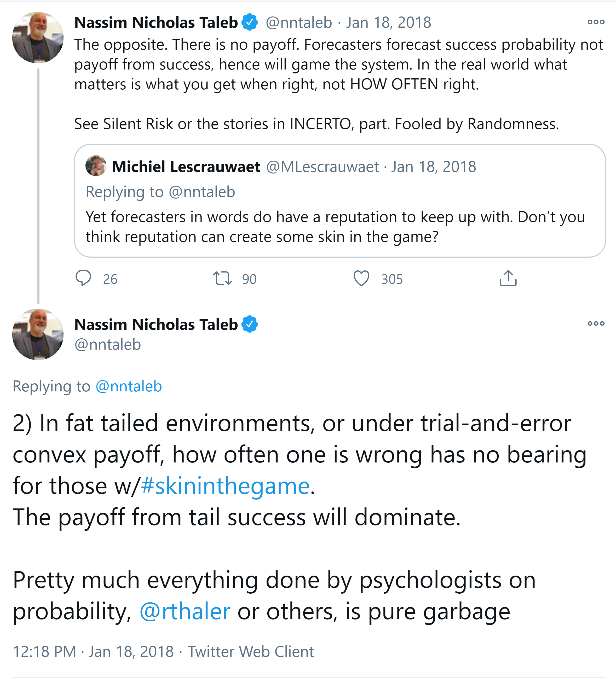Click Michiel Lescrauwaet's avatar in the quoted tweet
616x689 pixels.
click(x=96, y=166)
